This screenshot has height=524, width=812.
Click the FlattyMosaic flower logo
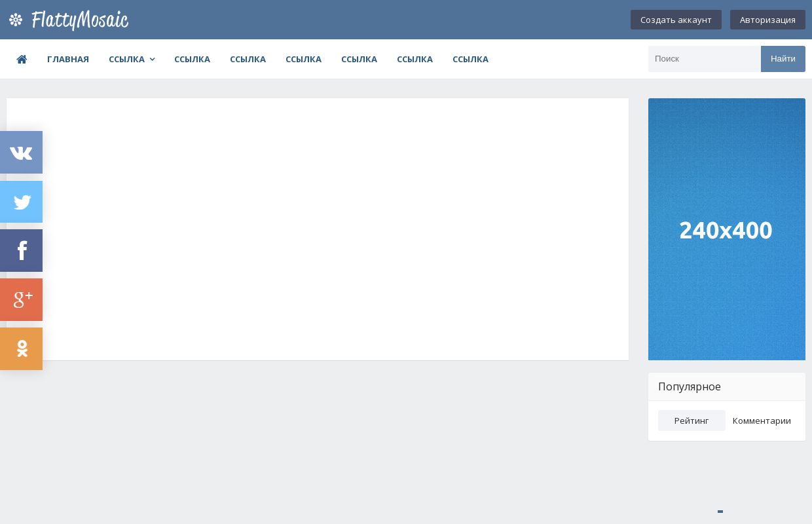[x=16, y=20]
